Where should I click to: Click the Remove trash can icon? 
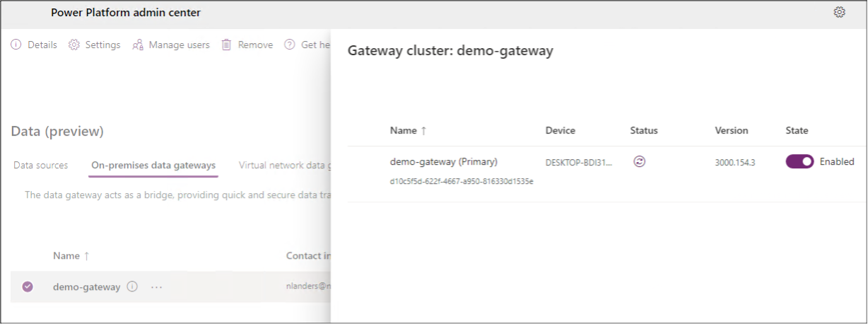(227, 45)
